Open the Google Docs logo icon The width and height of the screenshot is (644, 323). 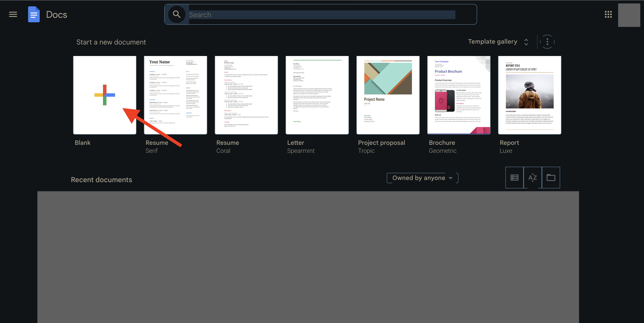34,14
